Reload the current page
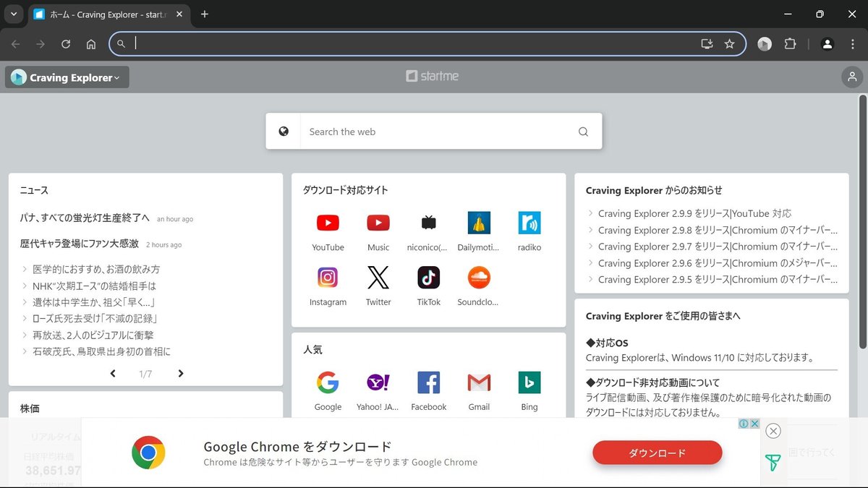This screenshot has height=488, width=868. click(65, 44)
